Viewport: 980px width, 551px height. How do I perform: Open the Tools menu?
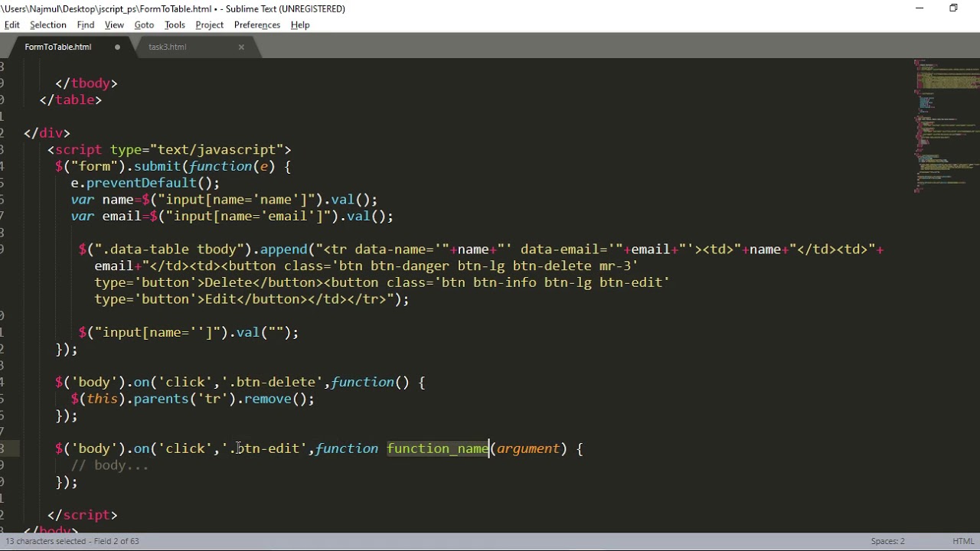tap(175, 24)
